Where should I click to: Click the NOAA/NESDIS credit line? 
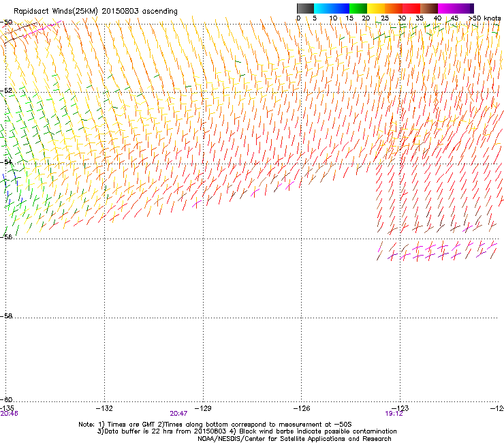(294, 439)
